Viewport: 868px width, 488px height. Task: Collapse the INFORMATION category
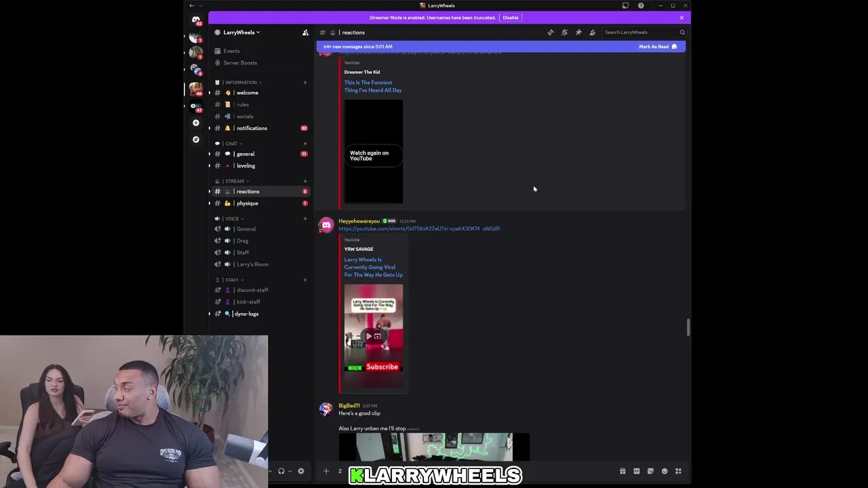(x=243, y=83)
